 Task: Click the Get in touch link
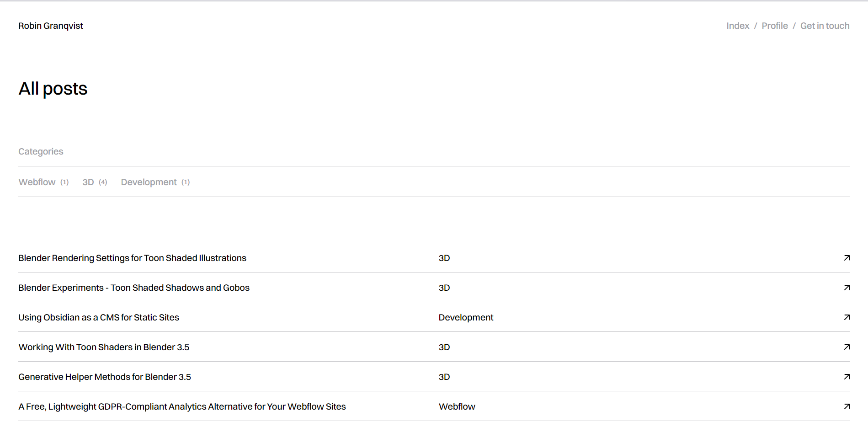(x=825, y=26)
